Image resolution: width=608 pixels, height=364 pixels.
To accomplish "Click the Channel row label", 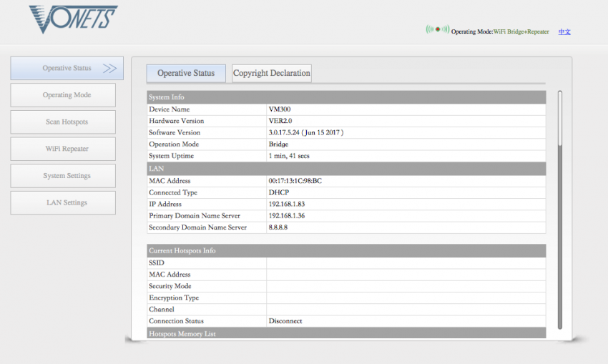I will 162,310.
